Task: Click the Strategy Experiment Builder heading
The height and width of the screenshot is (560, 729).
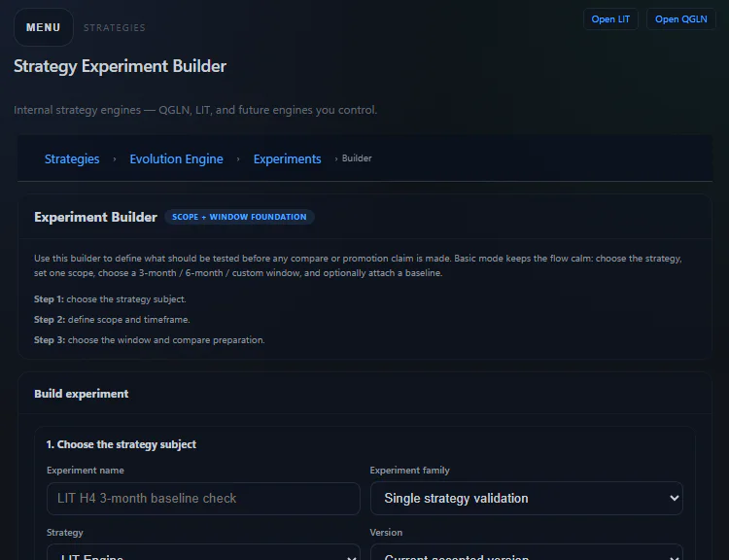Action: tap(120, 66)
